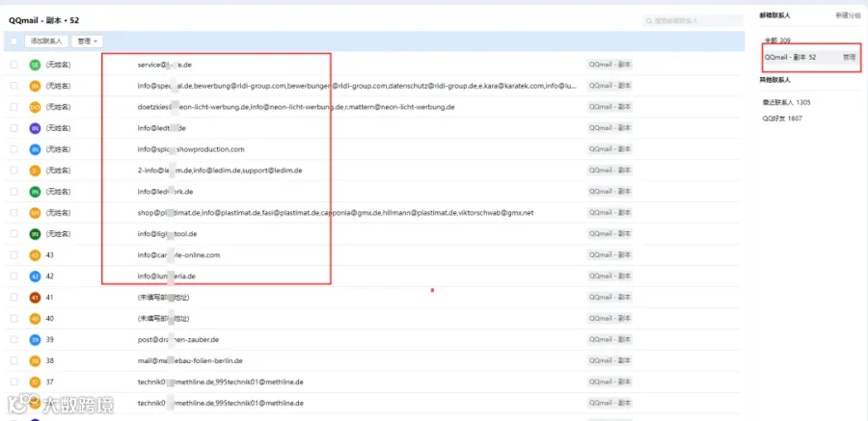Click the showproduction.com email address
868x421 pixels.
coord(191,149)
